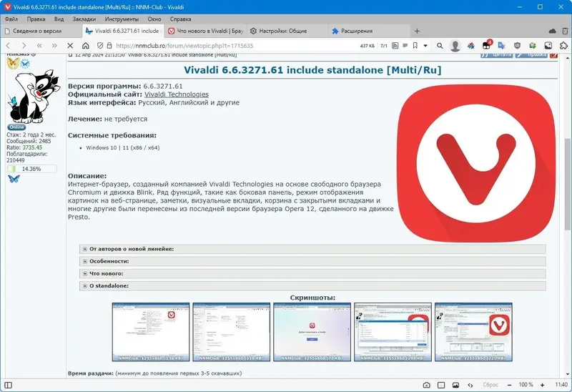Click the 14.36% reputation progress bar
The width and height of the screenshot is (572, 392).
tap(31, 169)
